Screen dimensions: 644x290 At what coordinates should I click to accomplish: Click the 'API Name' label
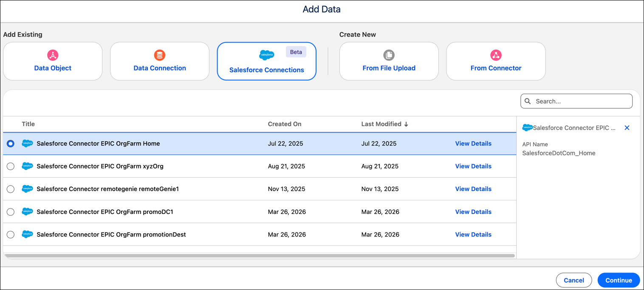(535, 144)
